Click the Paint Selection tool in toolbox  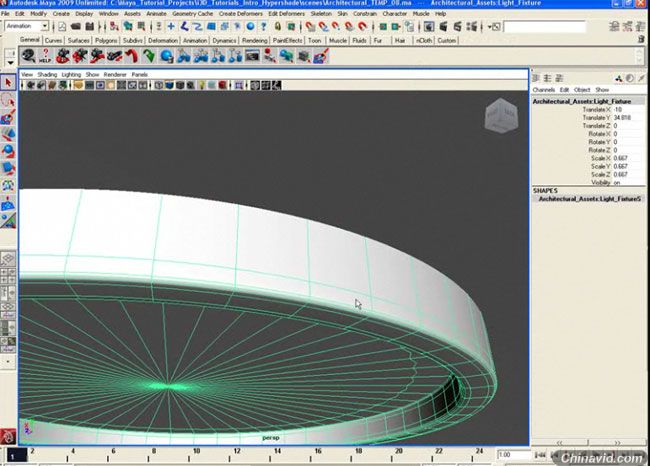pos(8,116)
